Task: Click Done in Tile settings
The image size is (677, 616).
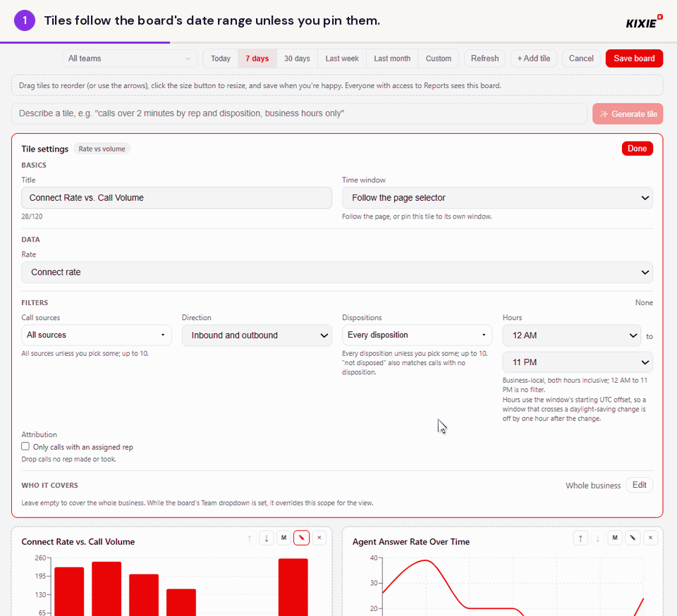Action: click(638, 149)
